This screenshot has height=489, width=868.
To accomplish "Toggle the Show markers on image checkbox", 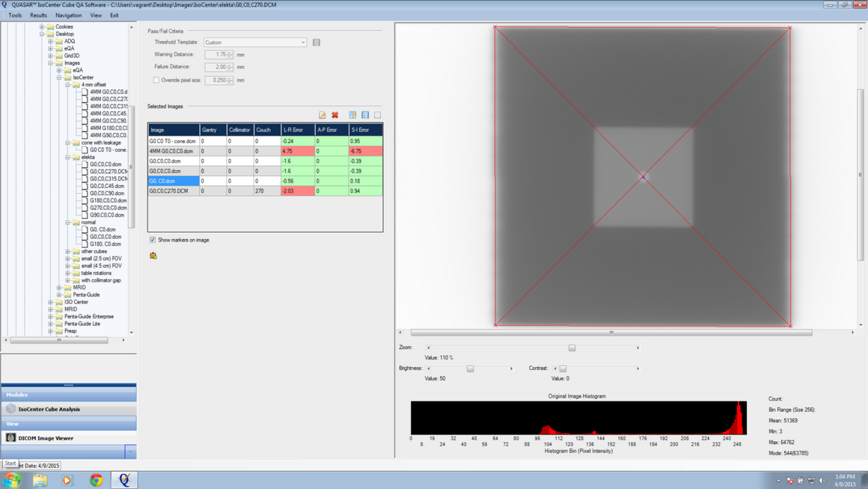I will (153, 240).
